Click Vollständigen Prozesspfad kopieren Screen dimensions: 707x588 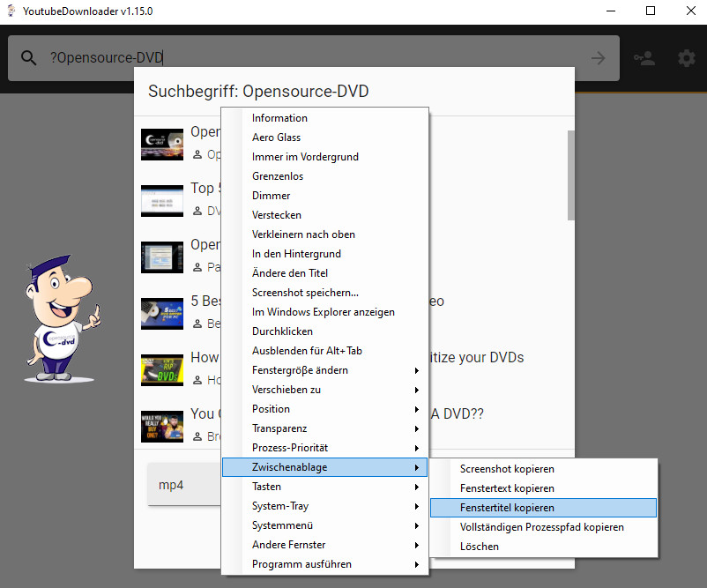tap(541, 527)
